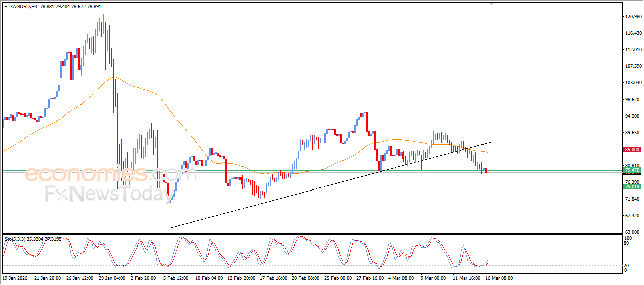Screen dimensions: 644x285
Task: Select the black ascending trendline
Action: click(302, 194)
